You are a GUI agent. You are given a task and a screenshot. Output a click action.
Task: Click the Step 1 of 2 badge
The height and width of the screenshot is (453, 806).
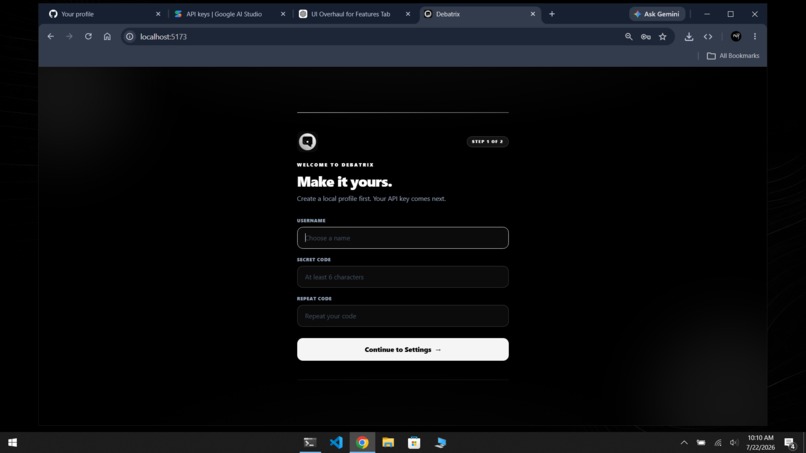coord(487,141)
